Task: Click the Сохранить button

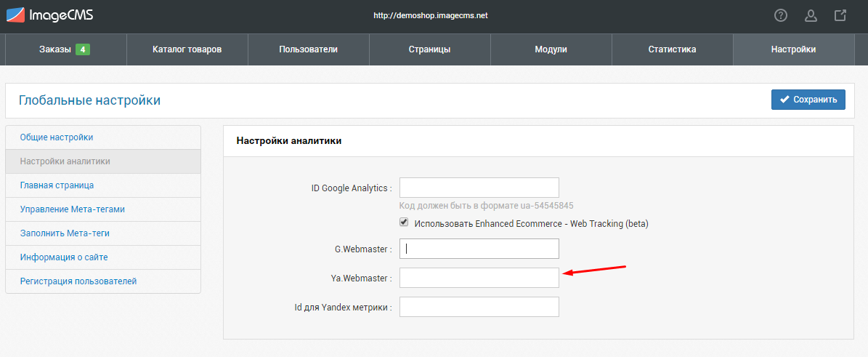Action: (808, 100)
